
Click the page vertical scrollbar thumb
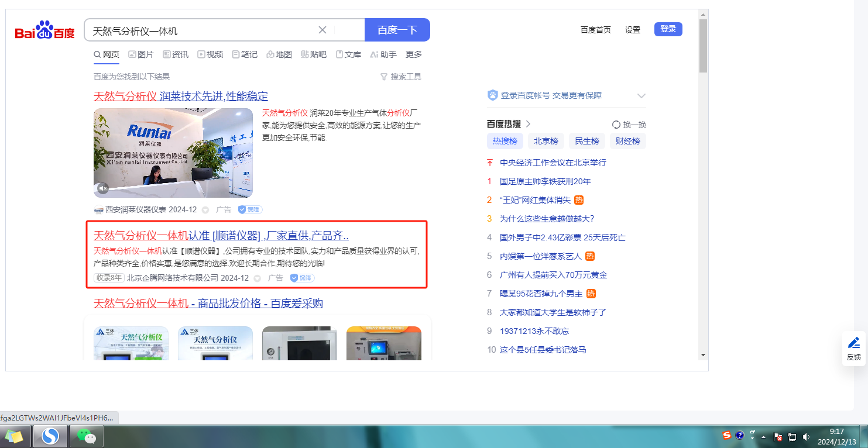click(x=703, y=46)
